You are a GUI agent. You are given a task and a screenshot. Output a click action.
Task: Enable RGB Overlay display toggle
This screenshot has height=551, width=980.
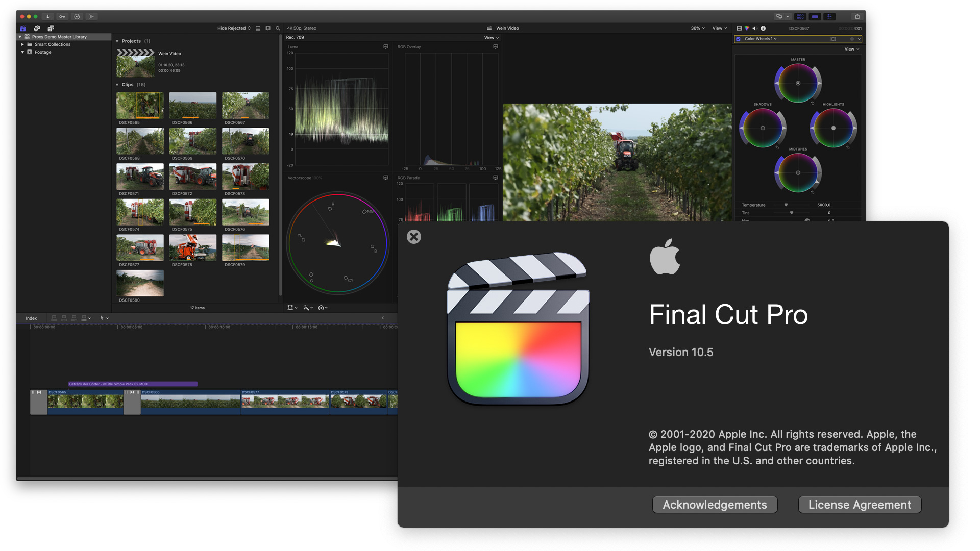496,46
